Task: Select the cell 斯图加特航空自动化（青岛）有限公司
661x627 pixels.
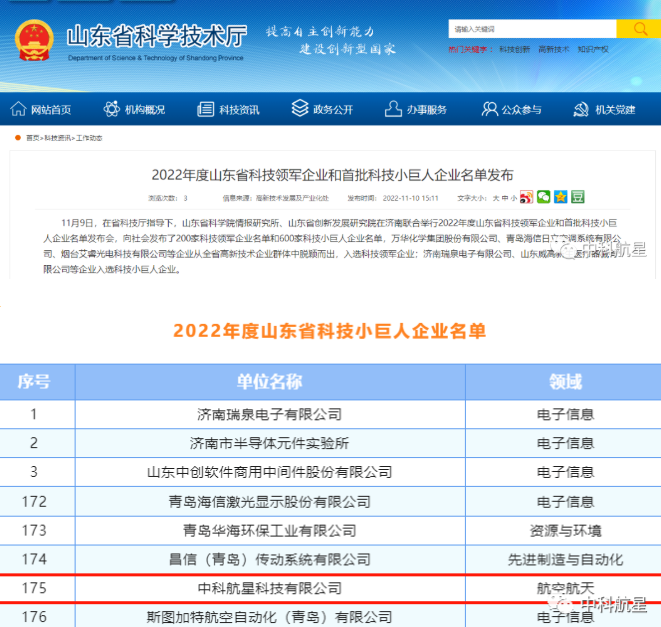Action: click(x=270, y=617)
